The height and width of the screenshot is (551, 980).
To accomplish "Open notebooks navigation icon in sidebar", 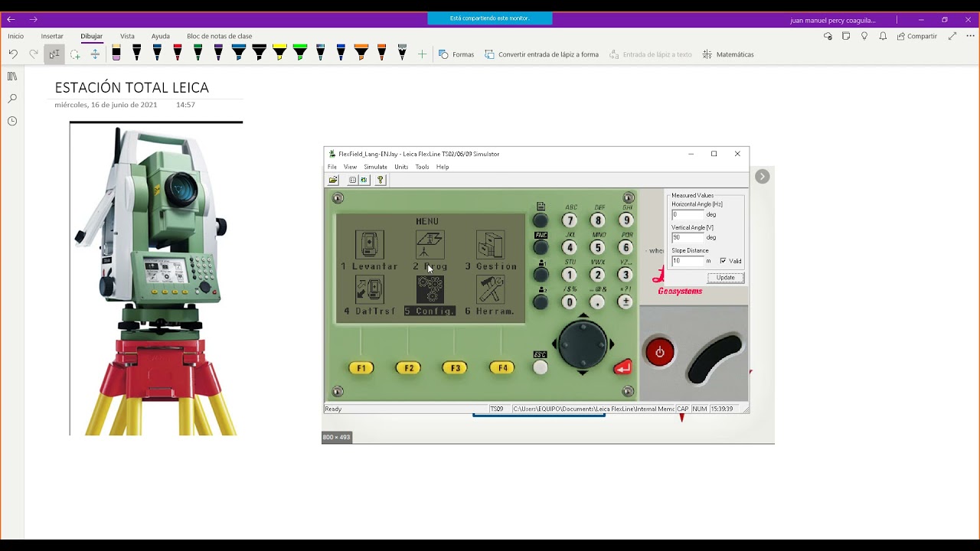I will point(12,77).
